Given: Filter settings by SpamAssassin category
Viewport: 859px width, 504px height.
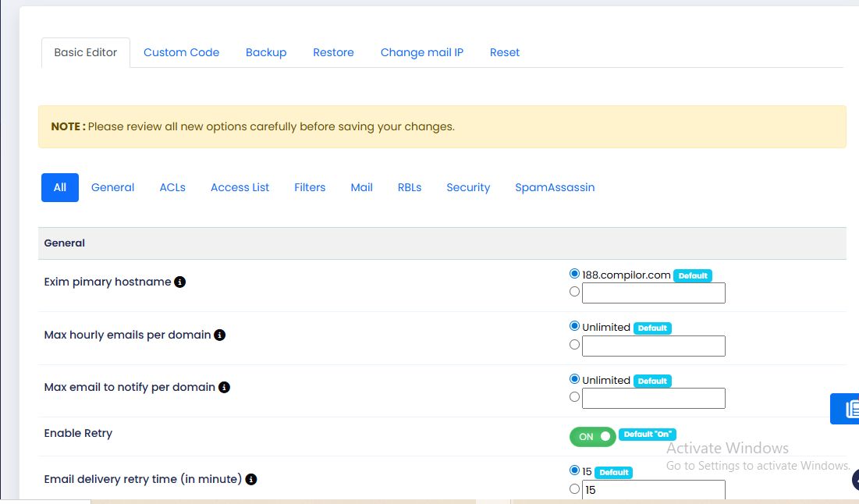Looking at the screenshot, I should point(555,187).
